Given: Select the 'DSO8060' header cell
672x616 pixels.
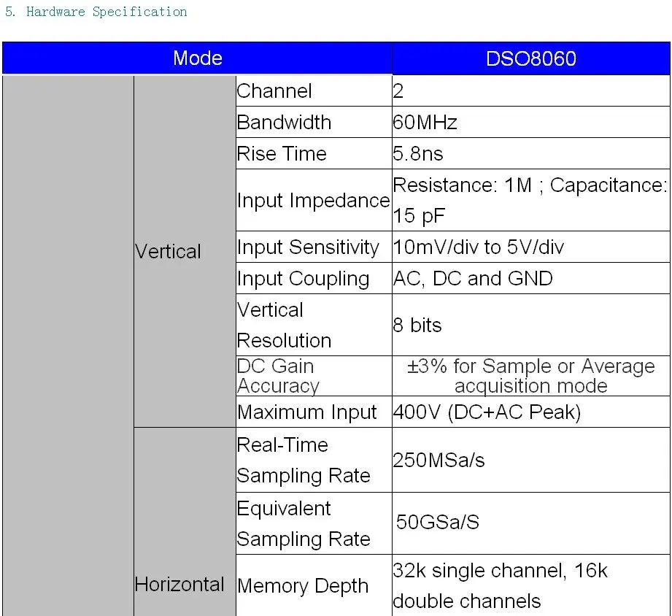Looking at the screenshot, I should (531, 58).
